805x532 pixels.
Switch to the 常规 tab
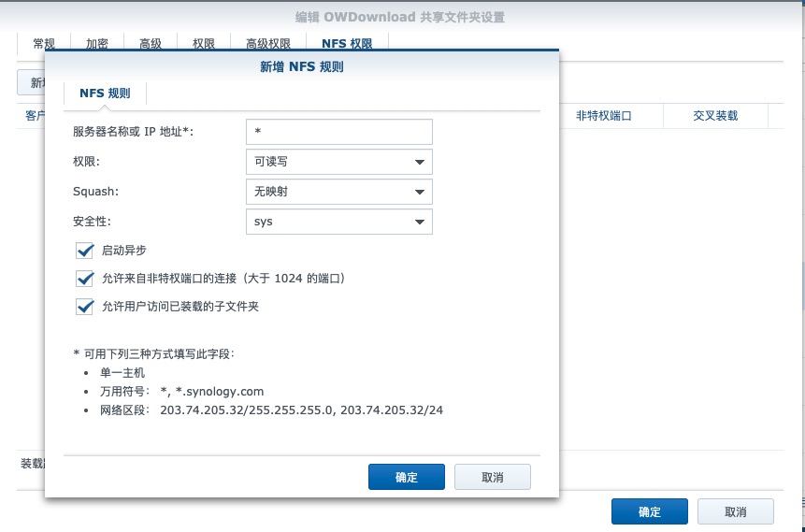[45, 44]
